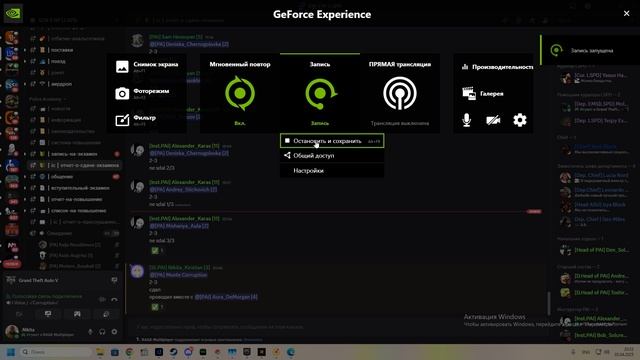
Task: Open Steam from the taskbar
Action: tap(173, 352)
